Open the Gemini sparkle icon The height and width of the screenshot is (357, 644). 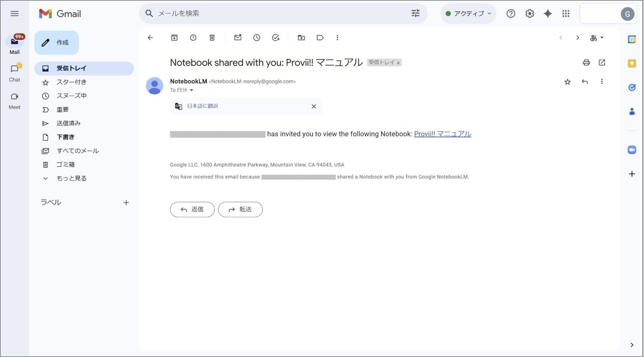pyautogui.click(x=548, y=14)
